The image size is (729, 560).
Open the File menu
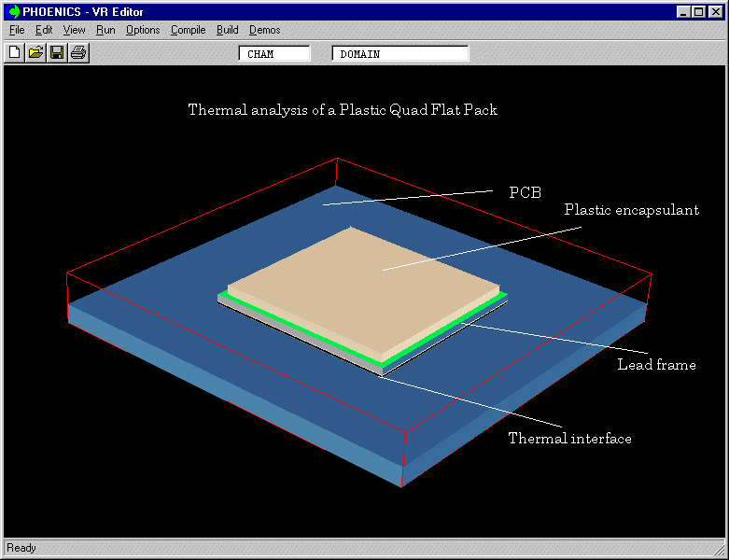[x=17, y=30]
